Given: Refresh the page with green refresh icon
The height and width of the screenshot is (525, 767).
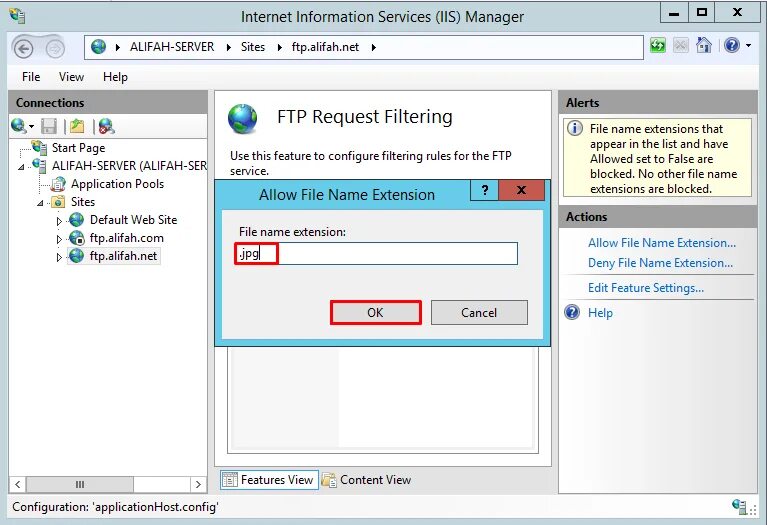Looking at the screenshot, I should click(658, 46).
